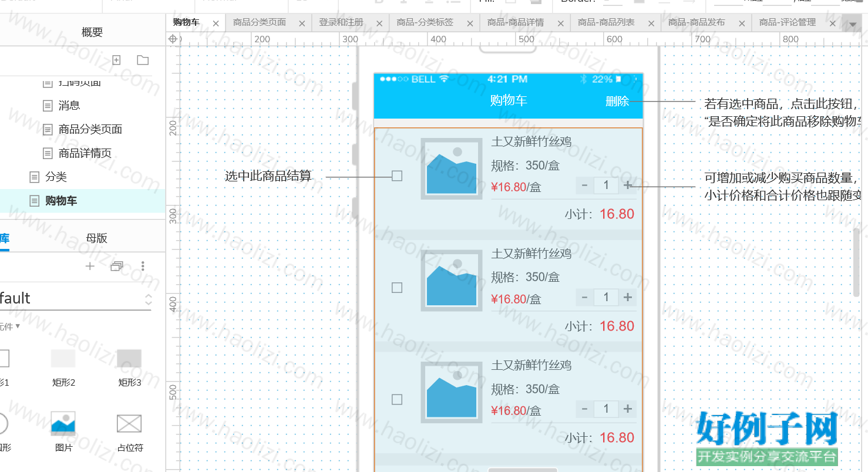Click the add page icon in outline panel

pos(116,60)
